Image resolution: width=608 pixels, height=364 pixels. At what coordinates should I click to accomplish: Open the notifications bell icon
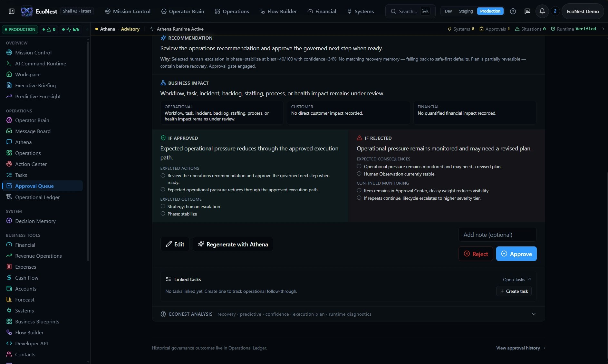click(542, 11)
